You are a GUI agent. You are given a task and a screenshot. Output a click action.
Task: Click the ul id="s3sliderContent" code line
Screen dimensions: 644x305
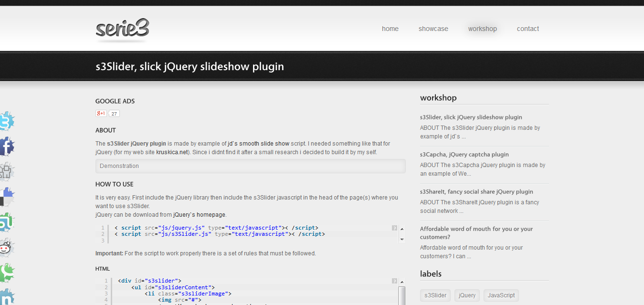pos(173,287)
